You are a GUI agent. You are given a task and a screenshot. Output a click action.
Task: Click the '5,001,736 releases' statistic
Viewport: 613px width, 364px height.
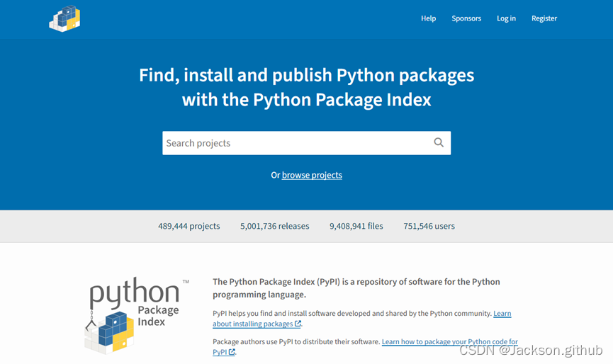pyautogui.click(x=274, y=226)
